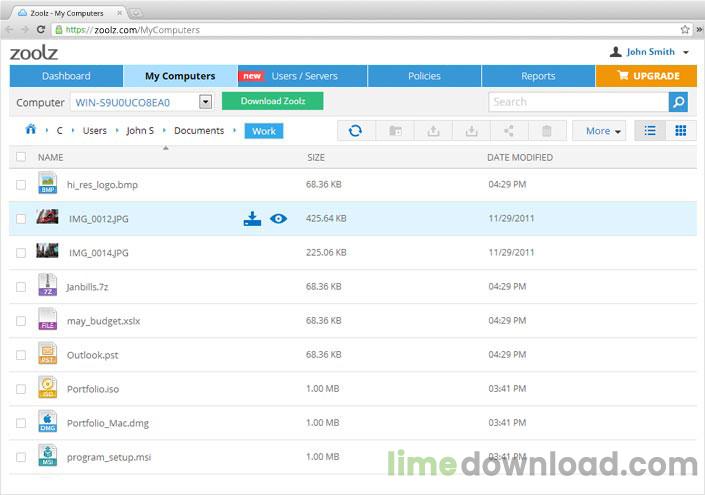Click the file icon for may_budget.xslx

[x=48, y=319]
